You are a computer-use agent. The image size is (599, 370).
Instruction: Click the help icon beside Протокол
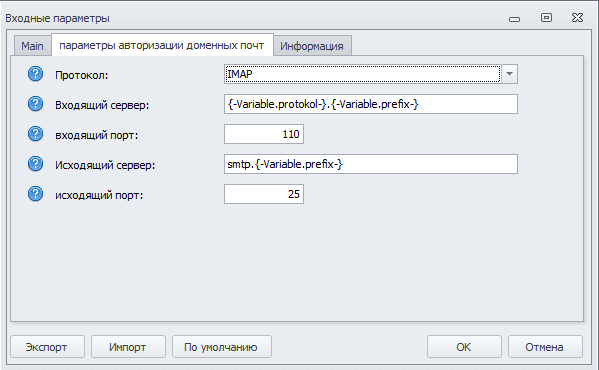click(x=35, y=74)
